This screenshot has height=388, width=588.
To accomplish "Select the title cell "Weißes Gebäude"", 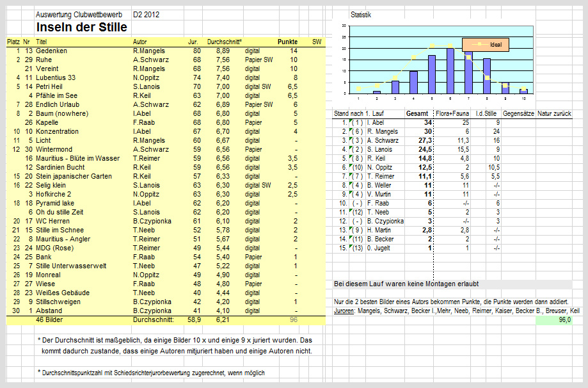I will (63, 293).
